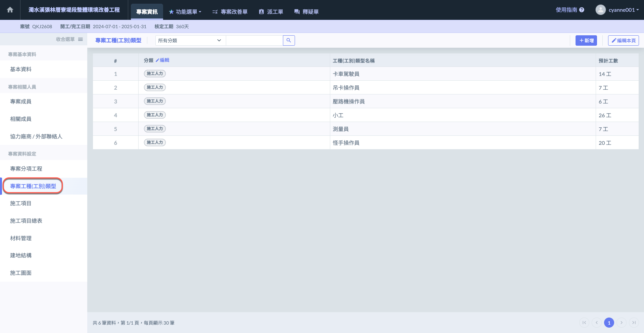Image resolution: width=644 pixels, height=333 pixels.
Task: Click the user avatar icon
Action: coord(600,10)
